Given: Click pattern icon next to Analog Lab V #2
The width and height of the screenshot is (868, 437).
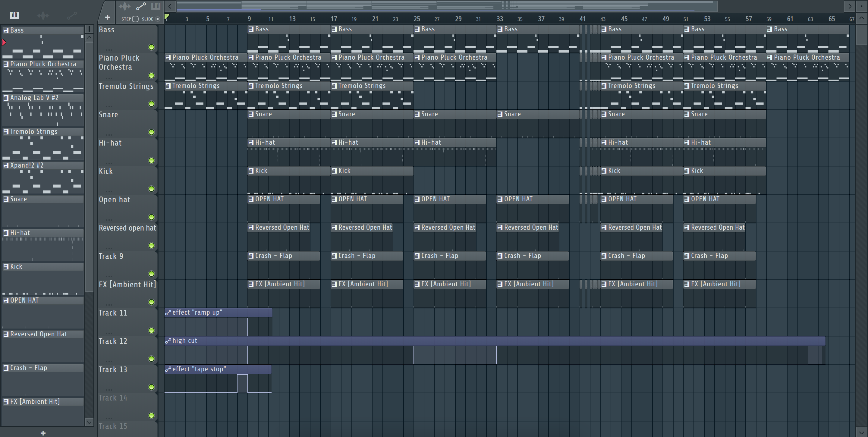Looking at the screenshot, I should pyautogui.click(x=6, y=98).
